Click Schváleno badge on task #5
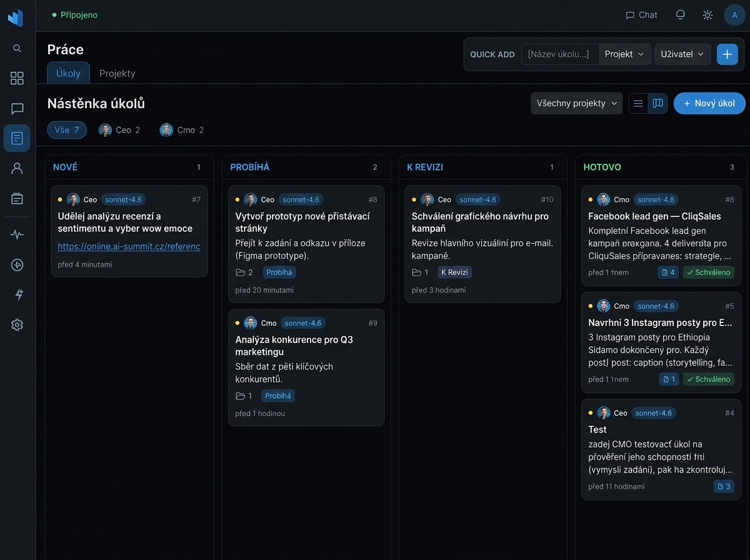Image resolution: width=750 pixels, height=560 pixels. [x=708, y=379]
